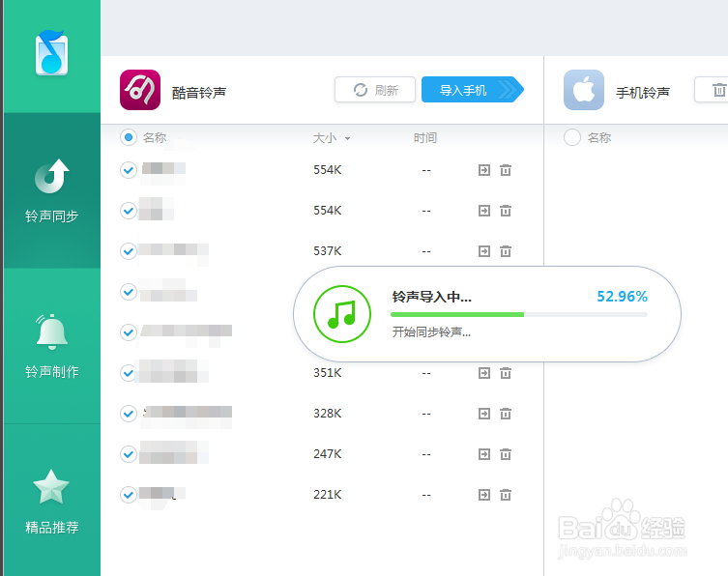Delete the first 554K ringtone

pos(506,170)
